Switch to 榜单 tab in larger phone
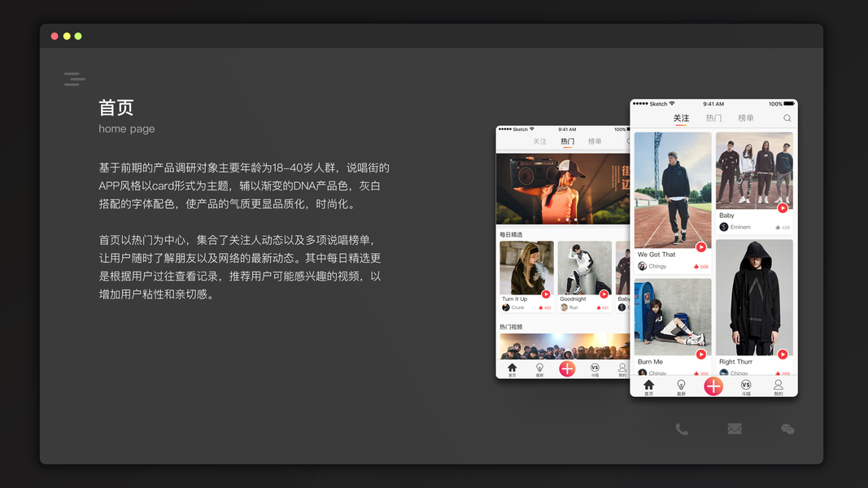The width and height of the screenshot is (868, 488). tap(746, 118)
